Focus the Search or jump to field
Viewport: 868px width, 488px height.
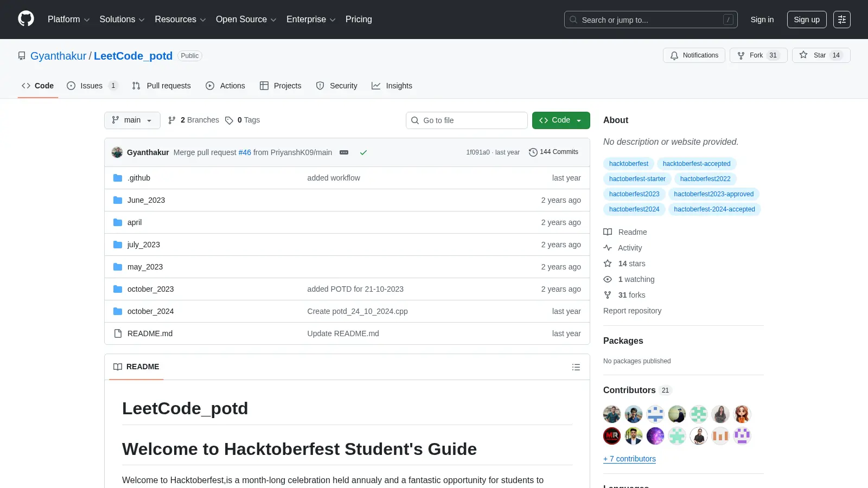[x=651, y=20]
